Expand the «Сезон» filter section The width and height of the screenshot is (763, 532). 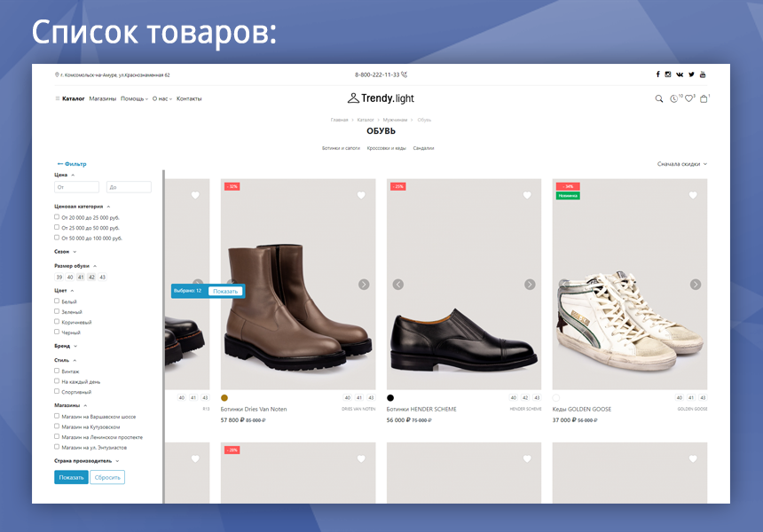click(x=63, y=252)
